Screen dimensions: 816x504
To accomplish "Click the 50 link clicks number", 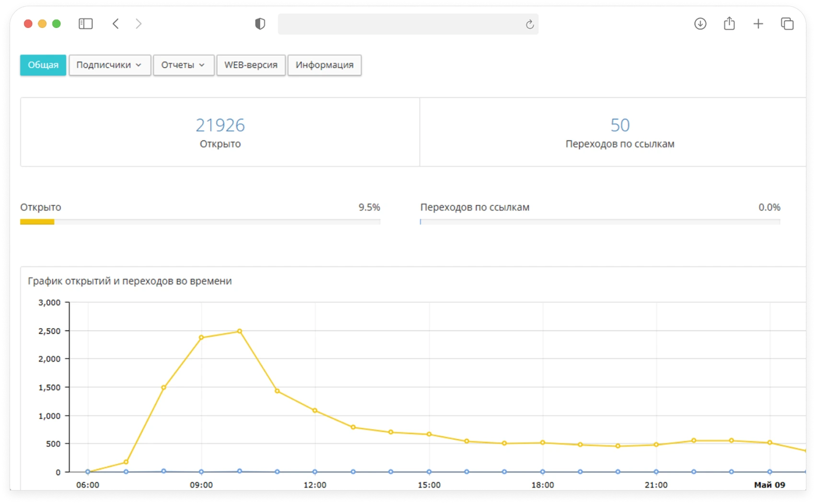I will (620, 125).
